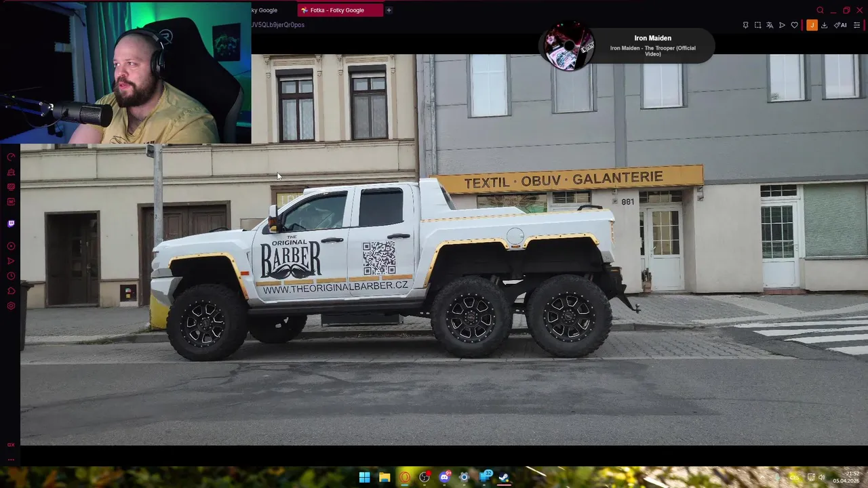
Task: Click the 'Iron Maiden' media popup title
Action: (652, 39)
